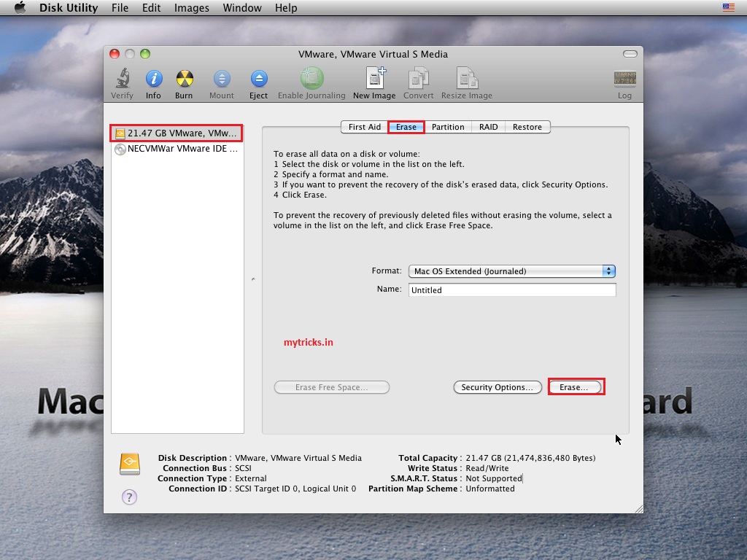The height and width of the screenshot is (560, 747).
Task: Click the Connection Bus value SCSI
Action: [x=243, y=468]
